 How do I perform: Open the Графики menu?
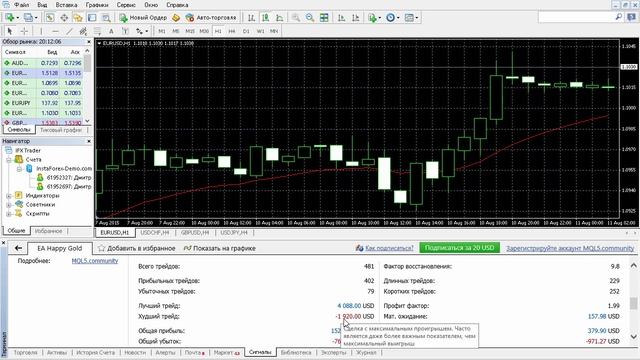[x=97, y=5]
